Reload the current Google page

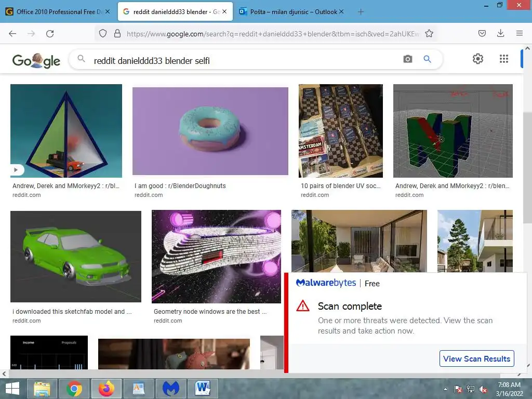point(50,34)
